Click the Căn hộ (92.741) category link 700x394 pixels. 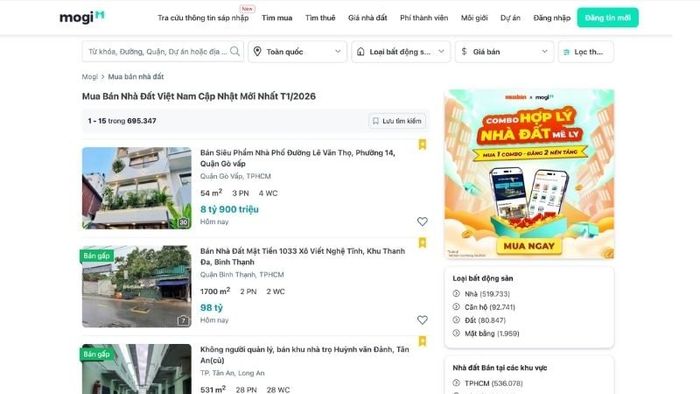click(490, 307)
